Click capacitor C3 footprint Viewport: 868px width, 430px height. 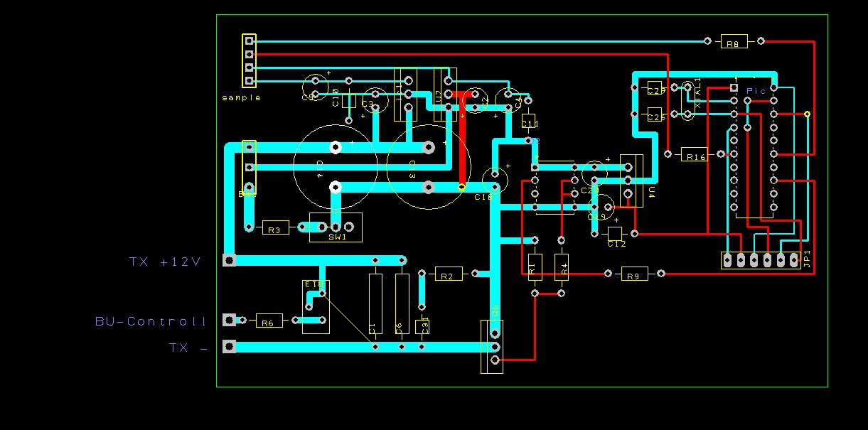click(375, 101)
